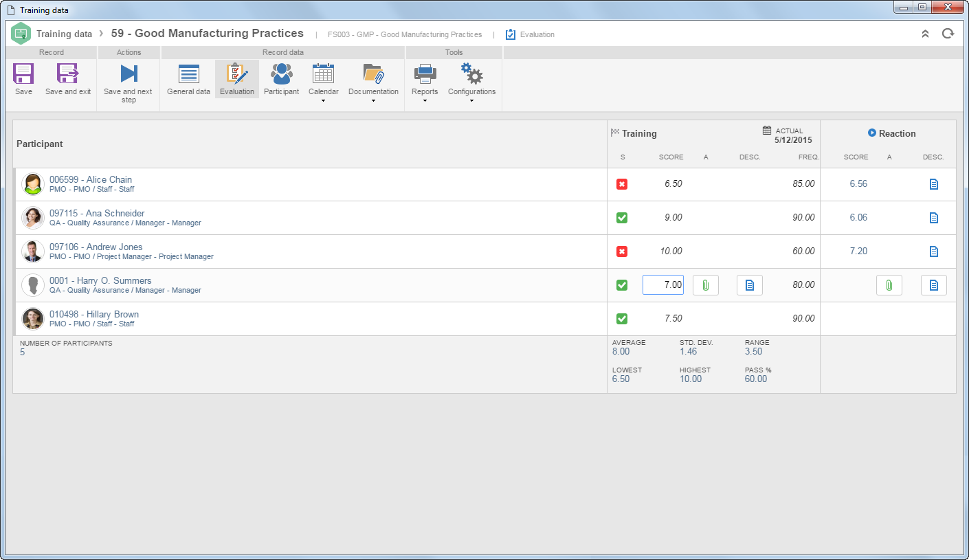Open participant 010498 - Hillary Brown

(94, 314)
